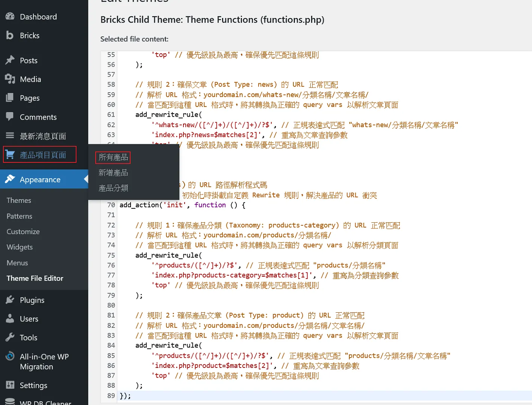Click the shopping cart icon for 產品項目頁面
532x405 pixels.
pyautogui.click(x=10, y=154)
